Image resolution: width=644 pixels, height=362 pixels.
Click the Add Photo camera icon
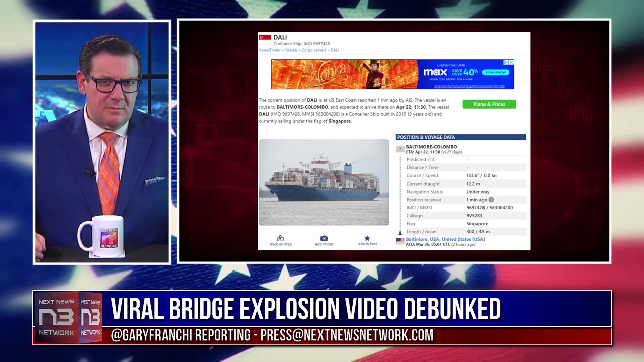(324, 238)
